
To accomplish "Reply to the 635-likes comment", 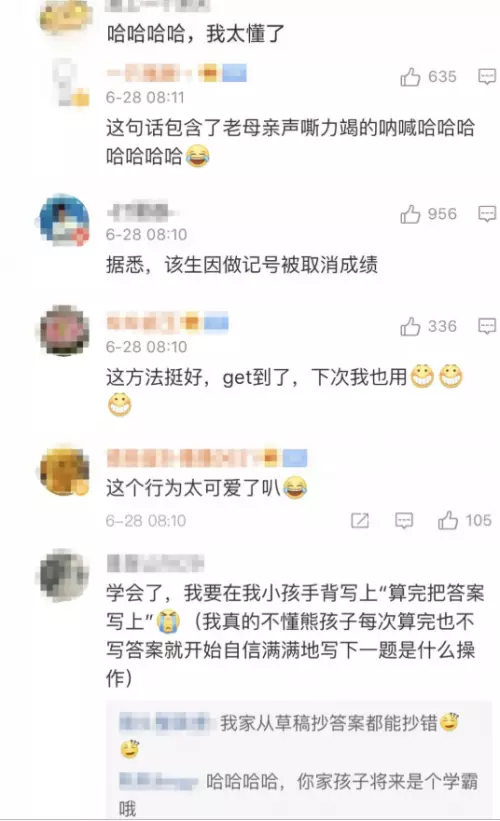I will coord(487,77).
